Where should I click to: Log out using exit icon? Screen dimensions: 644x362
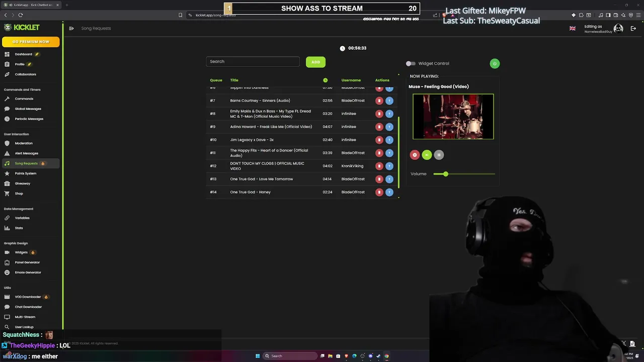(633, 28)
